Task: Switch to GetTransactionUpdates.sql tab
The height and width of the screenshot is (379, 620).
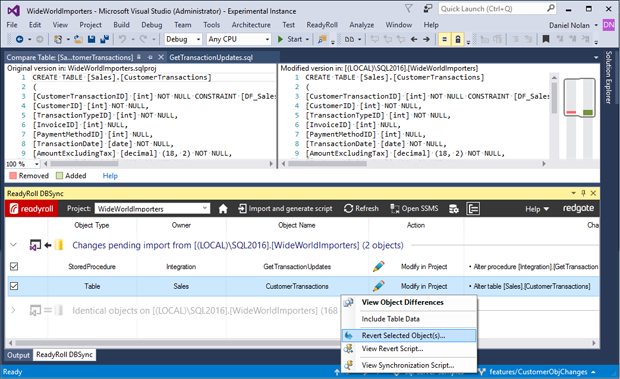Action: [x=211, y=58]
